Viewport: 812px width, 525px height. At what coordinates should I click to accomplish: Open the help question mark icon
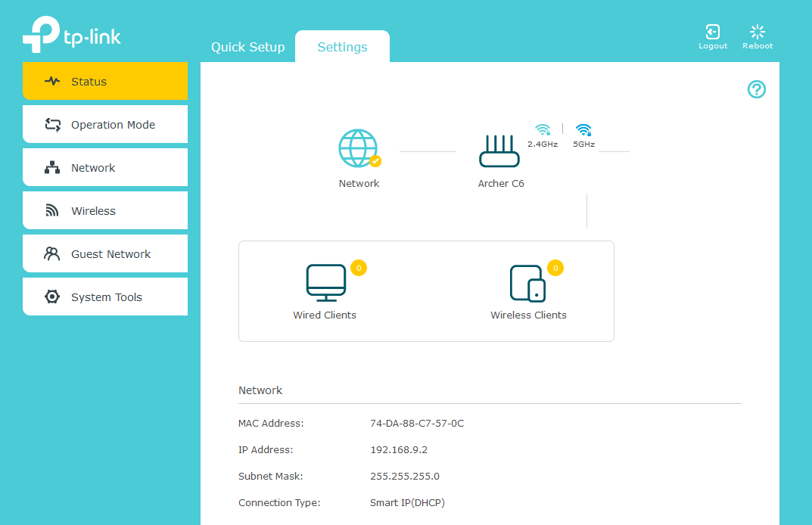756,89
